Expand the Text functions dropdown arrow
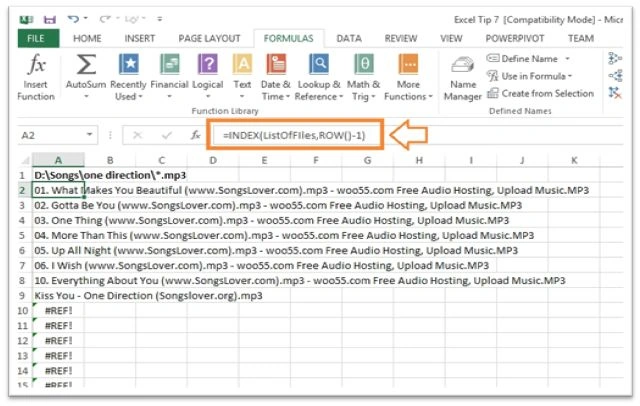The height and width of the screenshot is (406, 640). pyautogui.click(x=242, y=97)
